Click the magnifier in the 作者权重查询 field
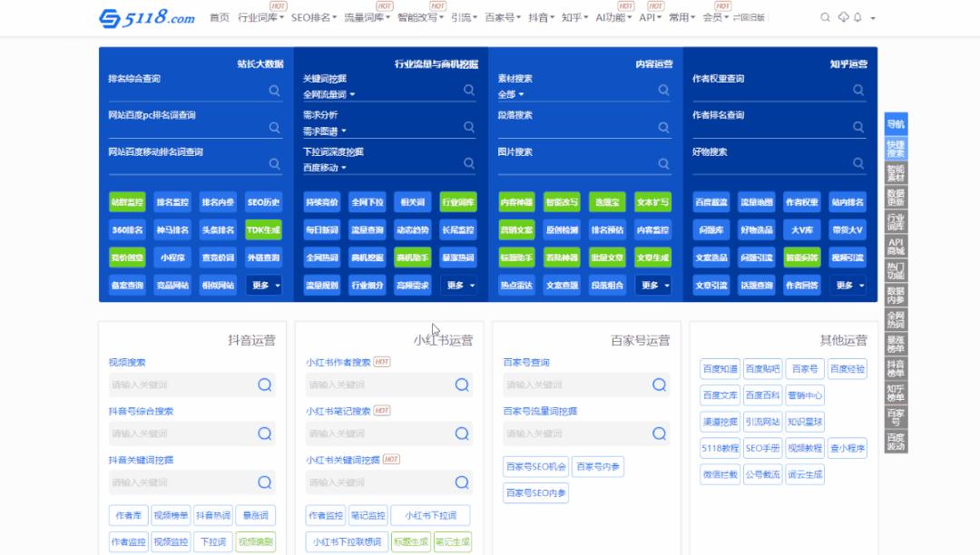Image resolution: width=980 pixels, height=555 pixels. tap(858, 91)
